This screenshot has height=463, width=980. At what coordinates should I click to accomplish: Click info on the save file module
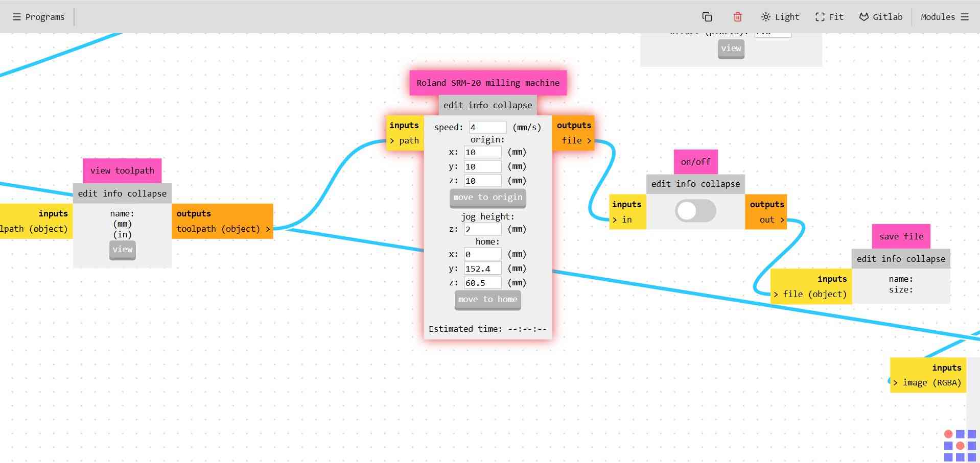point(891,259)
